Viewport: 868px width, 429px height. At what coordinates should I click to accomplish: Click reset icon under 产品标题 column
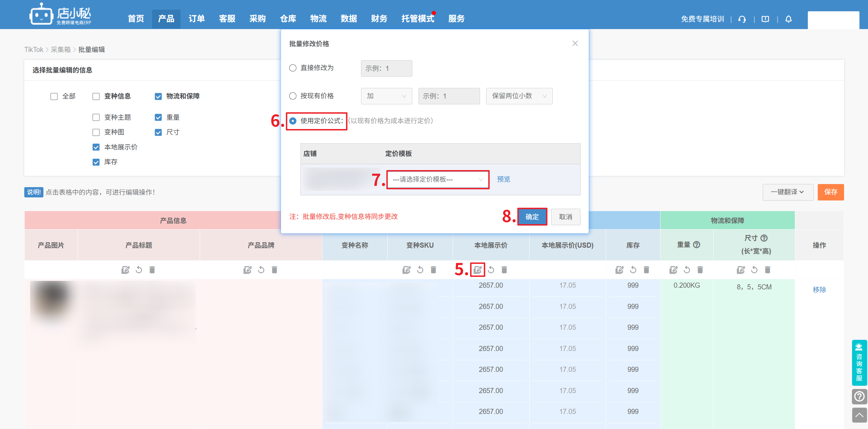(x=139, y=270)
